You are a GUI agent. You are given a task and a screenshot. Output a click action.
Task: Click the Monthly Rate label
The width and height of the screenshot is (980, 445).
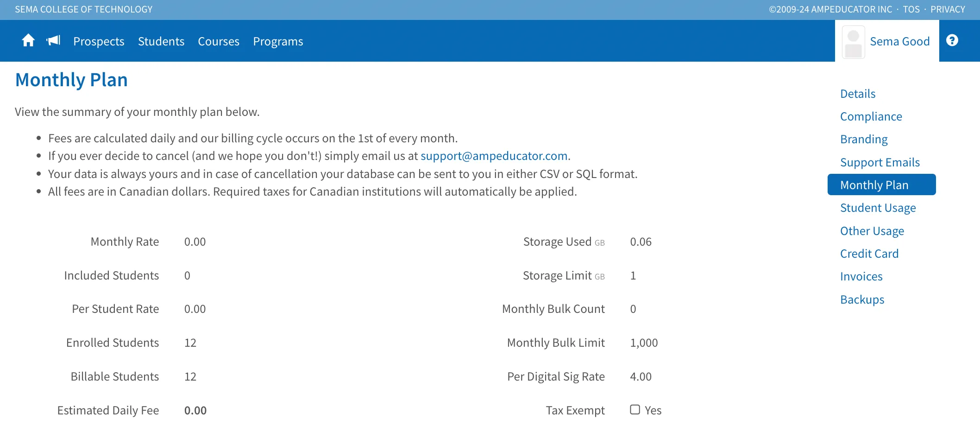click(x=125, y=242)
